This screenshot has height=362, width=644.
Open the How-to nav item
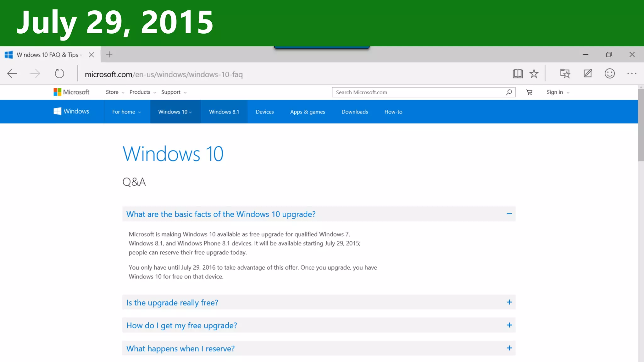pos(393,112)
